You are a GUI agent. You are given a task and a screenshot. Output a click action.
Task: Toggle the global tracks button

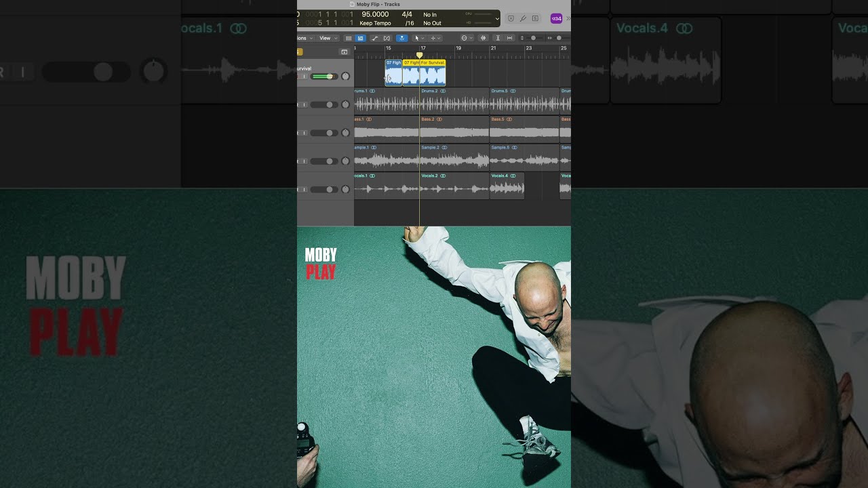344,52
